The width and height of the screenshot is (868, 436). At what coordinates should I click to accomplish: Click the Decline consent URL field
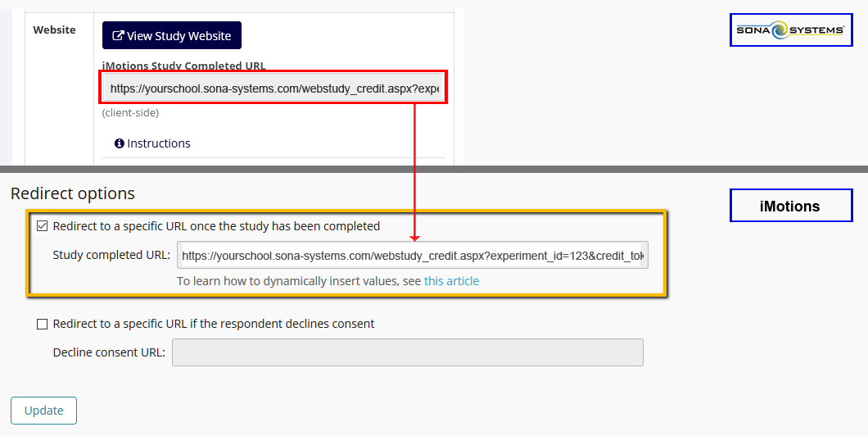pyautogui.click(x=408, y=352)
